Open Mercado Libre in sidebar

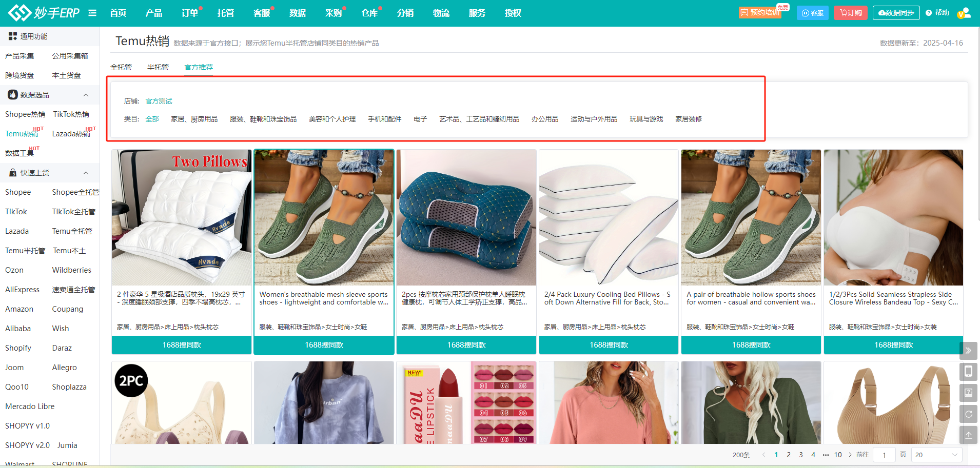[x=30, y=406]
